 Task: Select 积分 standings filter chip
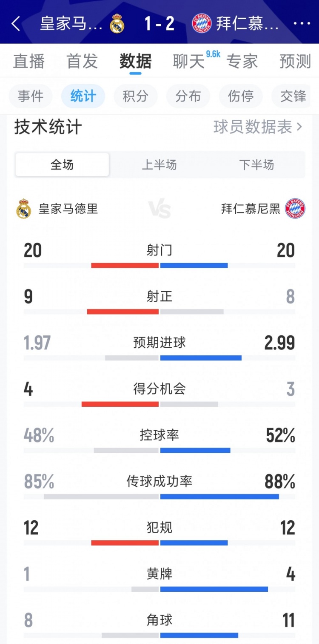tap(135, 96)
